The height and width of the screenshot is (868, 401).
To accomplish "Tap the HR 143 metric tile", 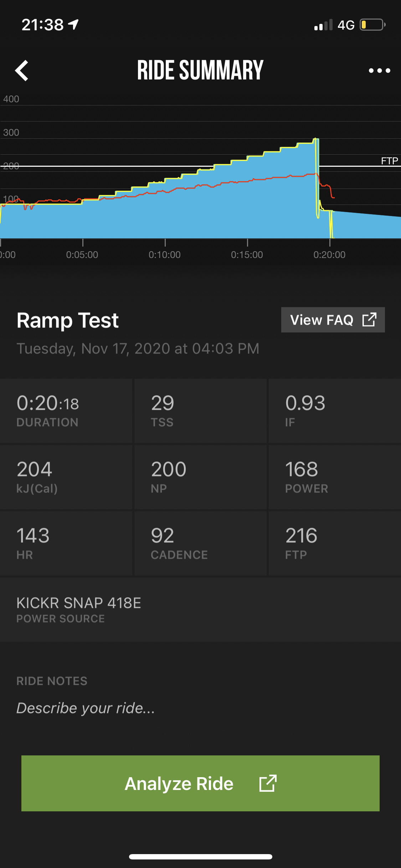I will (x=66, y=543).
